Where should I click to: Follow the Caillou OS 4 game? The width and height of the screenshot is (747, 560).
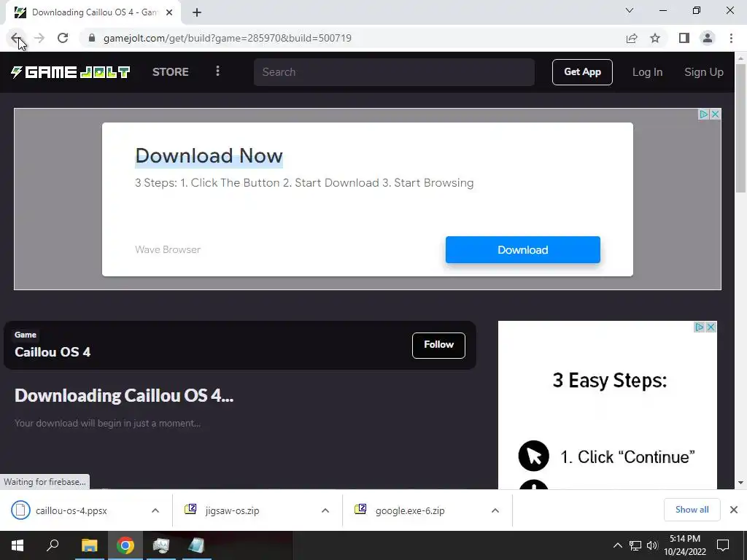point(438,345)
